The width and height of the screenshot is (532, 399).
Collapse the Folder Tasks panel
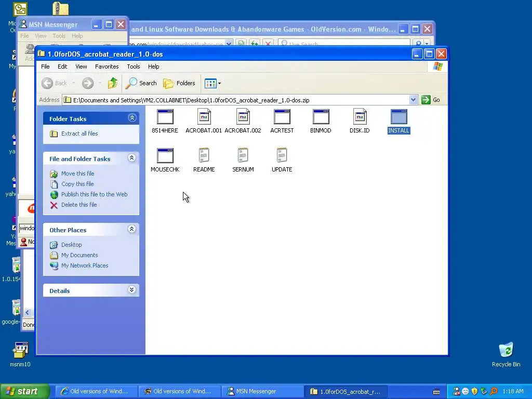pos(132,118)
